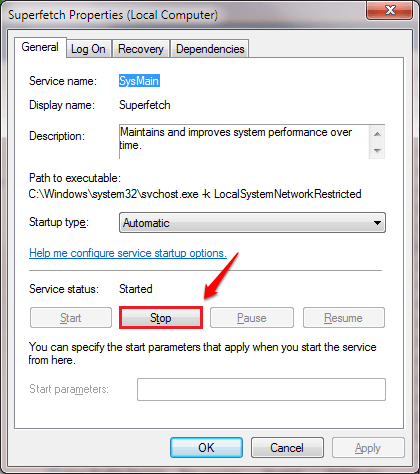
Task: Click inside the Description text box
Action: point(244,141)
